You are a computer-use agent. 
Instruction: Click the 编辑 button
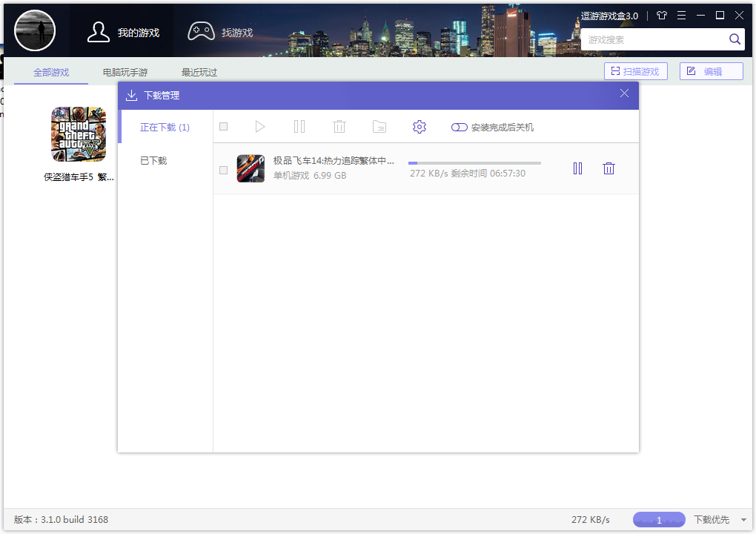(712, 71)
